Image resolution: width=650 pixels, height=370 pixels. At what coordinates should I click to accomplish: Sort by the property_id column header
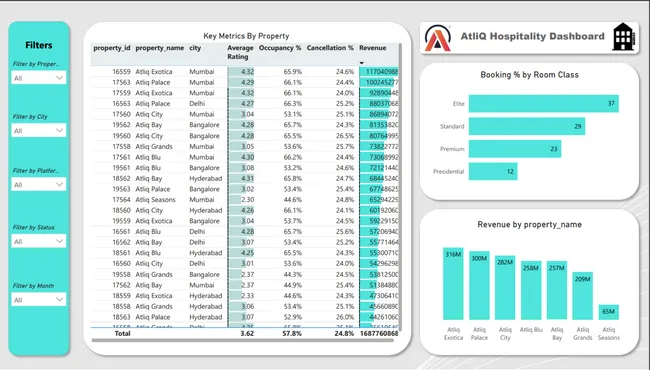[x=112, y=48]
